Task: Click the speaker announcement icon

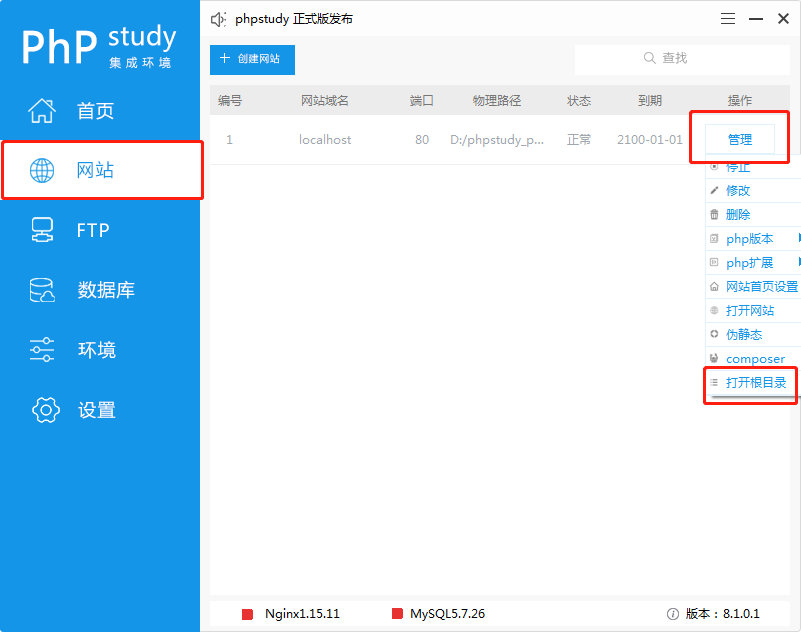Action: click(218, 19)
